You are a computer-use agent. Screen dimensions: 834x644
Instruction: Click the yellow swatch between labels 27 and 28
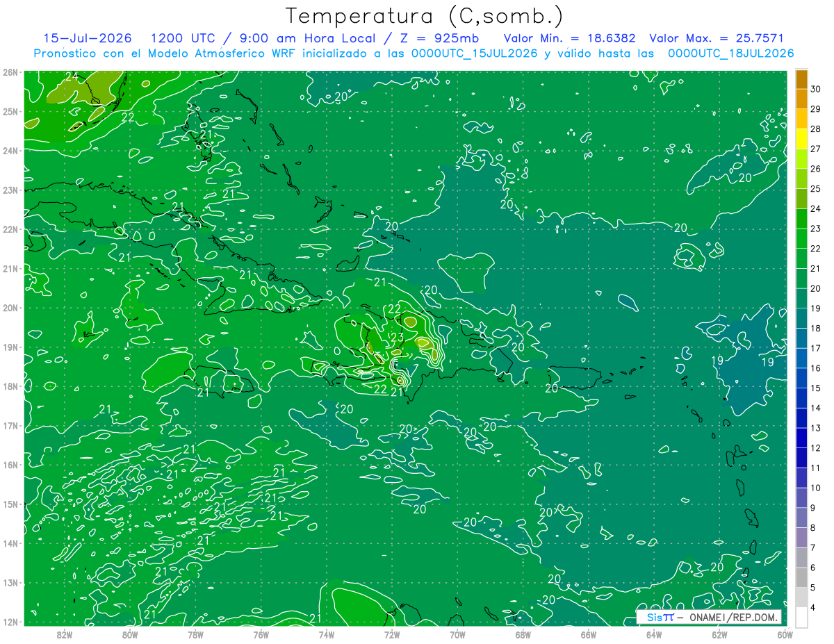click(801, 139)
